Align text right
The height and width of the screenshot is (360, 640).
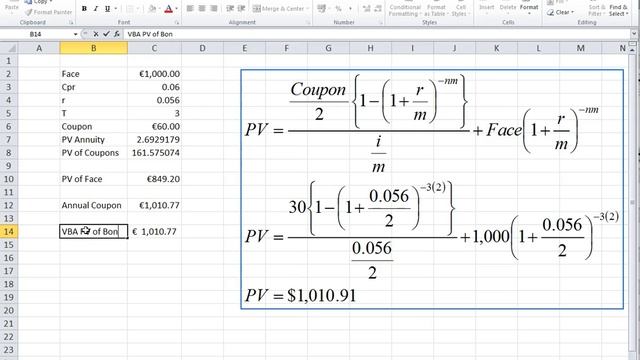214,8
